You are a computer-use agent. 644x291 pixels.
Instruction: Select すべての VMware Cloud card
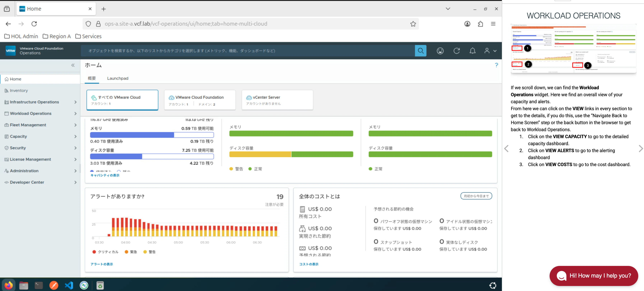click(122, 100)
